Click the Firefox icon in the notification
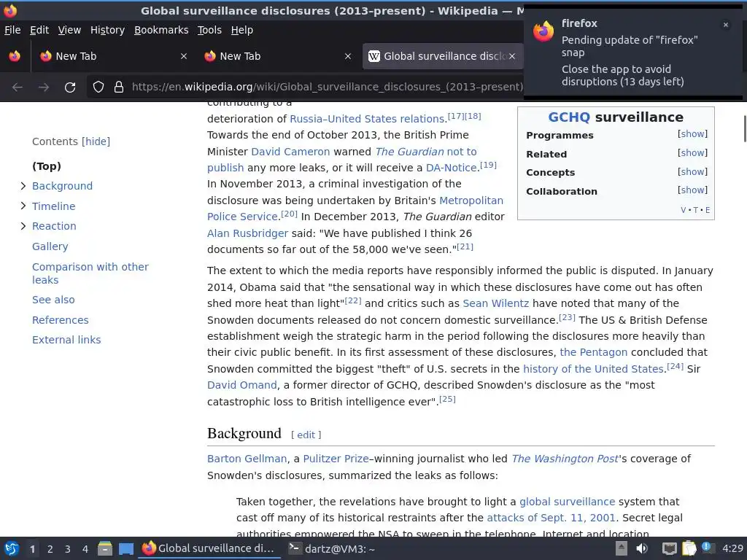 pos(543,32)
